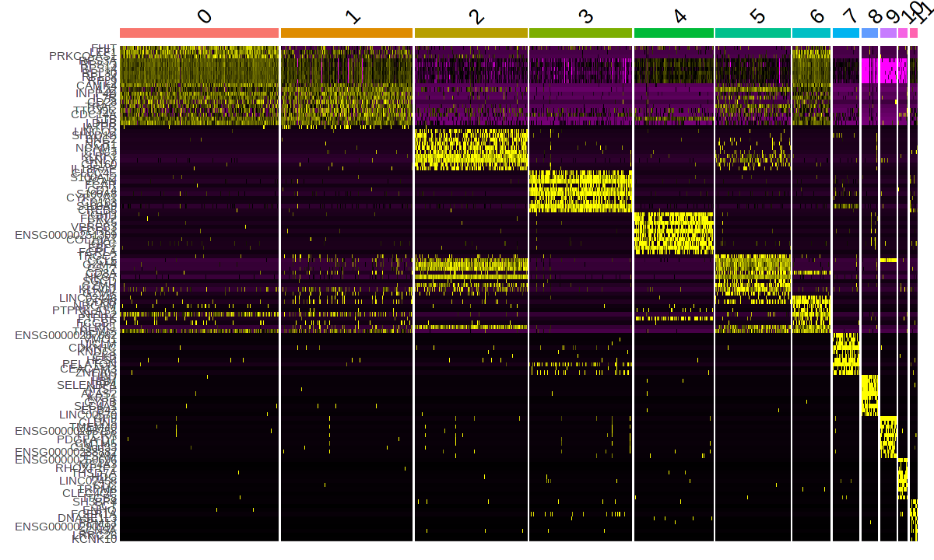934x560 pixels.
Task: Select the sky blue cluster 7 bar
Action: 845,33
